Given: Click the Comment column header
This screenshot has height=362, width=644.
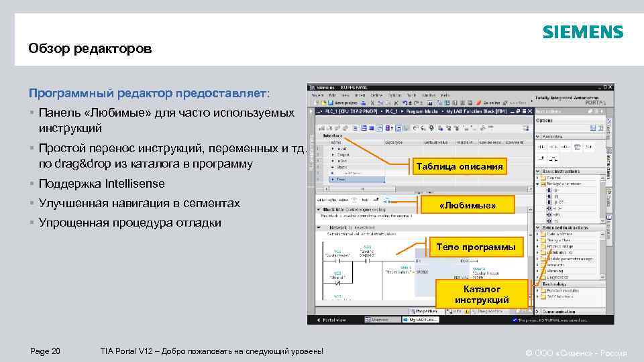Looking at the screenshot, I should point(515,142).
